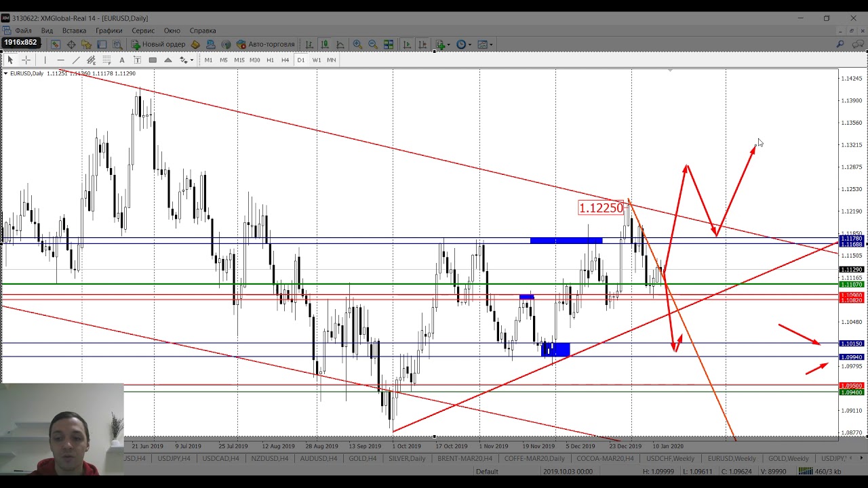The height and width of the screenshot is (488, 868).
Task: Open the Файл menu
Action: coord(23,30)
